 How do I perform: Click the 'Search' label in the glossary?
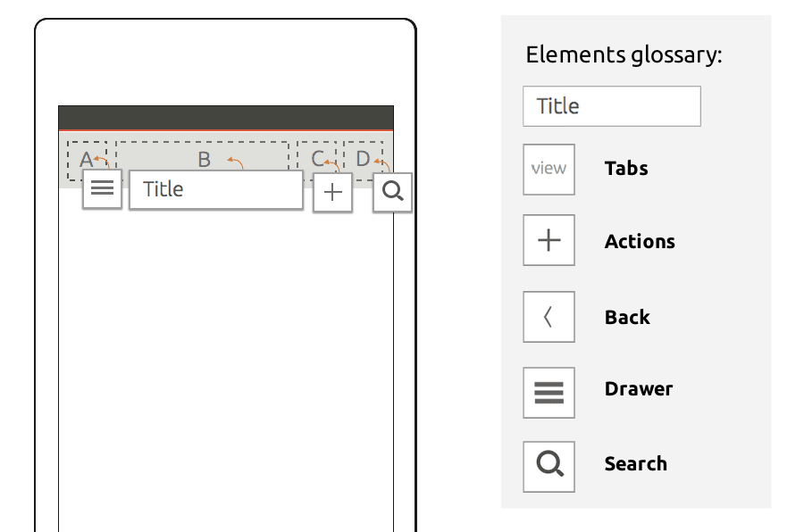click(x=635, y=464)
